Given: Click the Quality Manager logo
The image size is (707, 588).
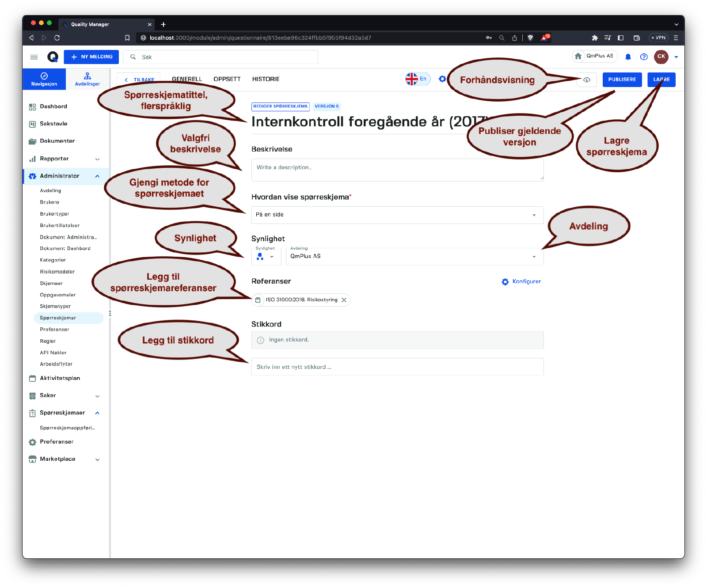Looking at the screenshot, I should pos(53,57).
